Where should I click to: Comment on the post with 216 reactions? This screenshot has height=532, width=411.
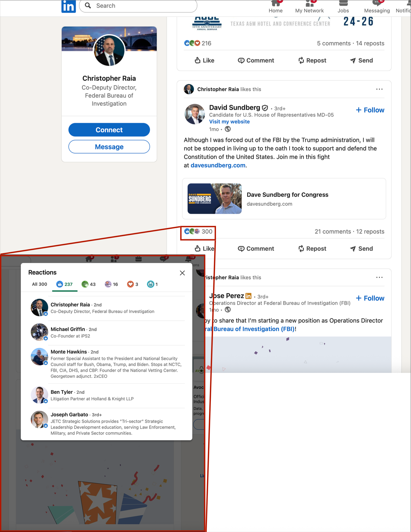pyautogui.click(x=256, y=60)
